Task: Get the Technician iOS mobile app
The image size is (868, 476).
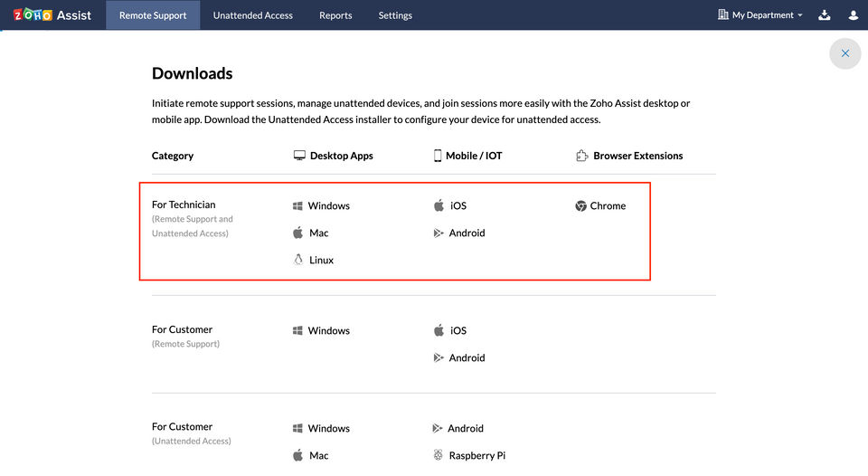Action: (457, 206)
